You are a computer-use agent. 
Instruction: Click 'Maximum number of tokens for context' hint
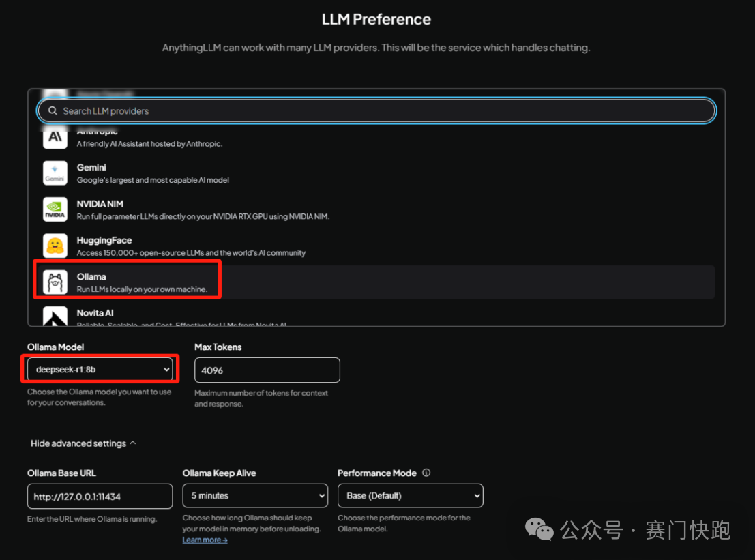pos(261,398)
